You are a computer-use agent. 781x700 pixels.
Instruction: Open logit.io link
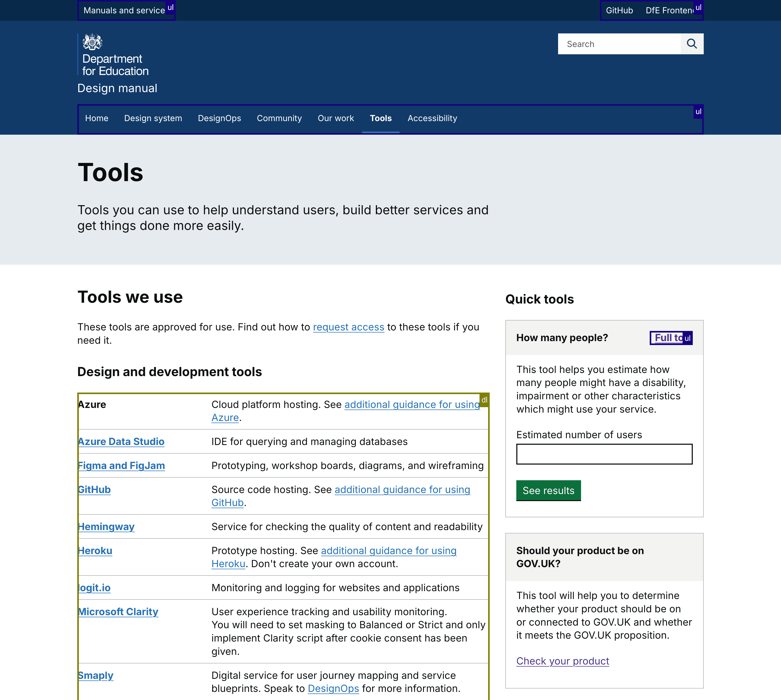point(94,588)
